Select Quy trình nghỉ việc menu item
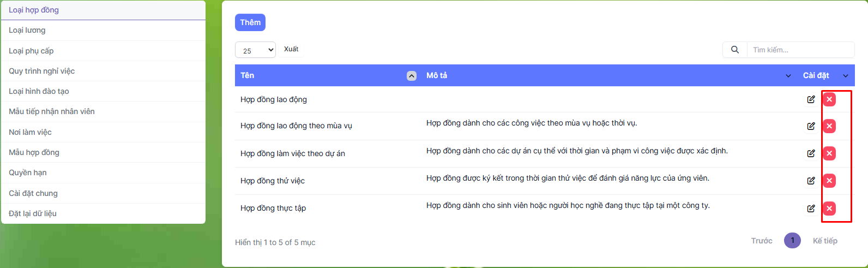The width and height of the screenshot is (868, 268). [x=42, y=71]
